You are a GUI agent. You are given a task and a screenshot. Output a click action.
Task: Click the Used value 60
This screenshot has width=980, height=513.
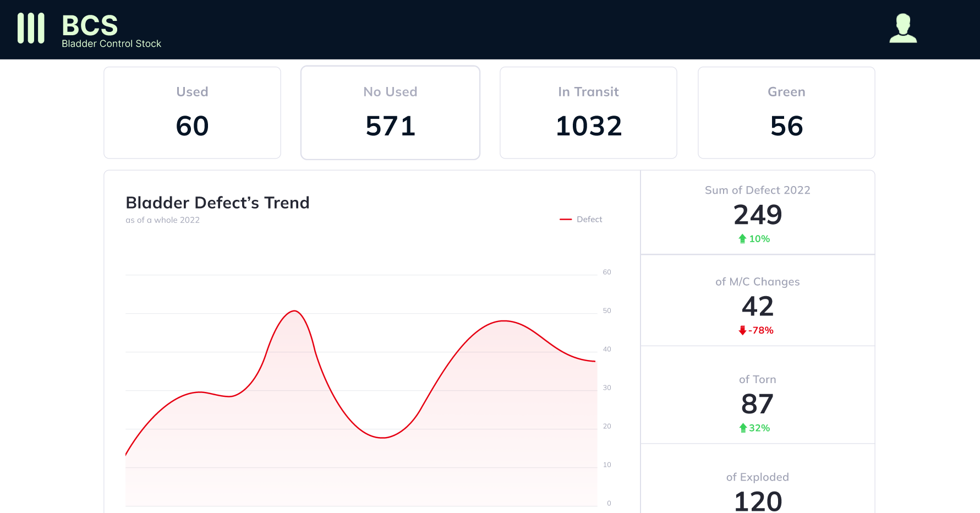pyautogui.click(x=192, y=126)
